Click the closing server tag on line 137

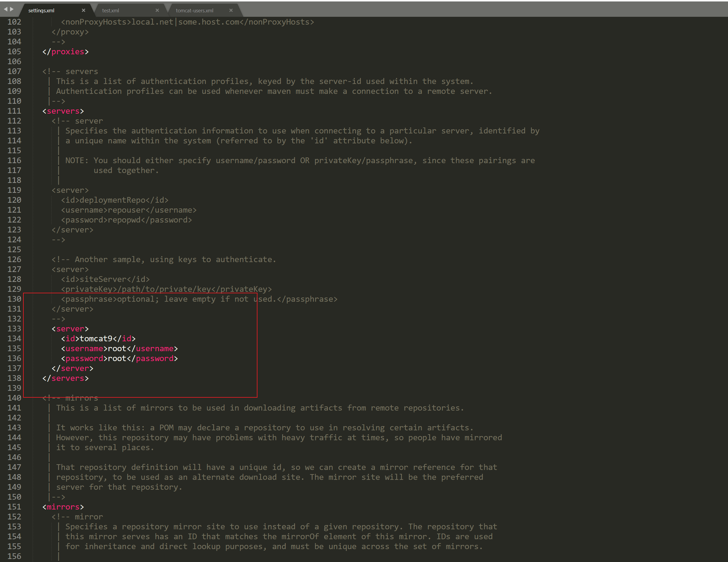[72, 368]
